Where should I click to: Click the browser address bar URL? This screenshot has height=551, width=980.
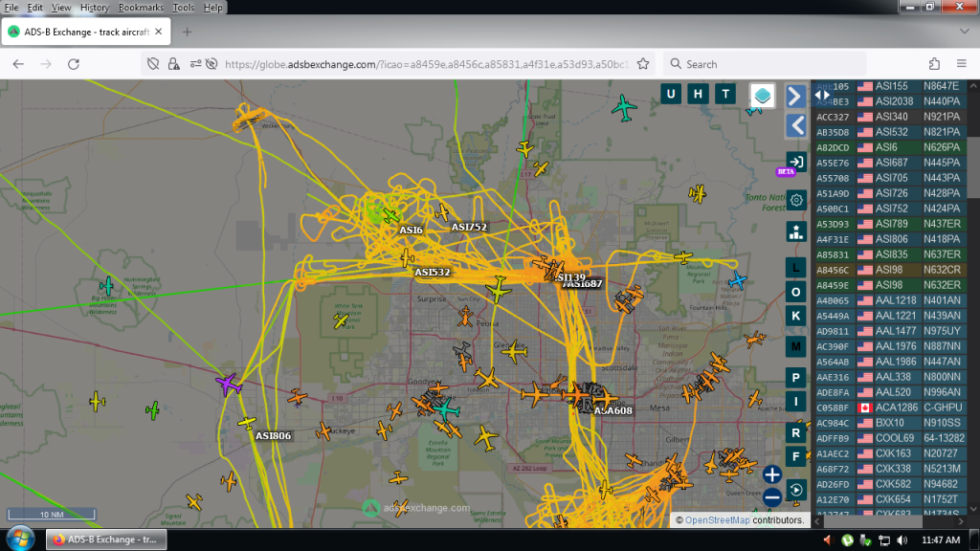click(x=426, y=64)
